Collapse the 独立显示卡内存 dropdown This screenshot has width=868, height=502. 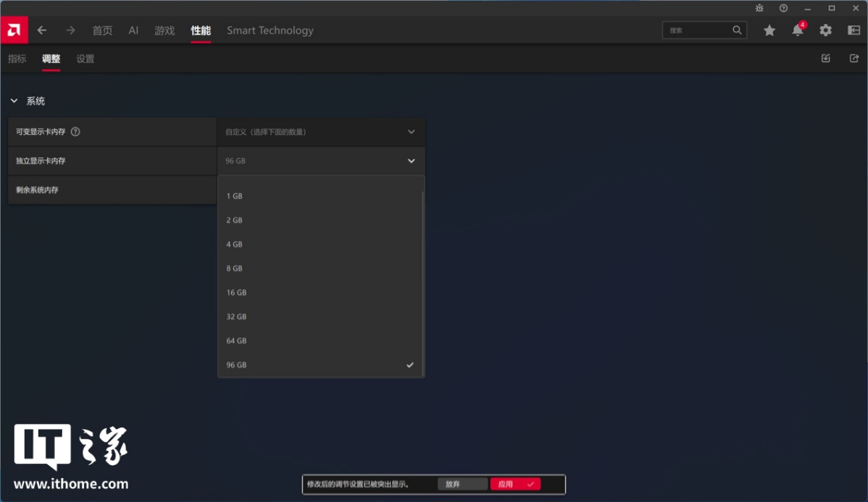click(x=410, y=161)
